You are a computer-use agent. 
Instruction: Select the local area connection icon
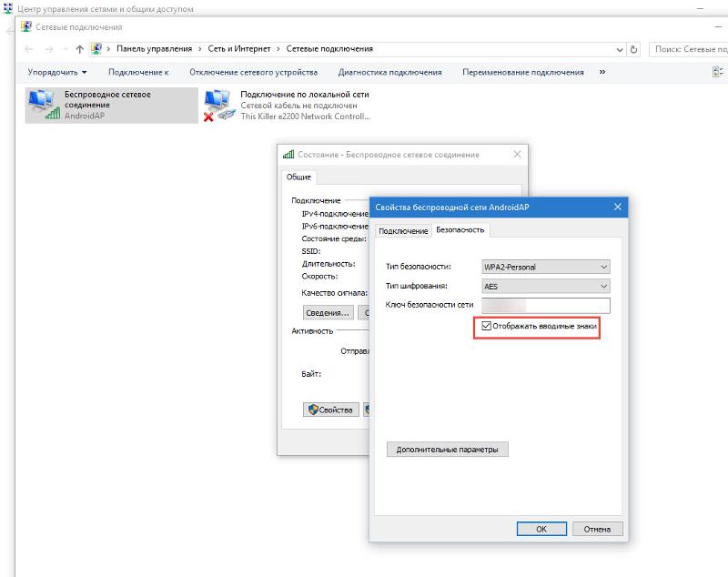tap(217, 106)
